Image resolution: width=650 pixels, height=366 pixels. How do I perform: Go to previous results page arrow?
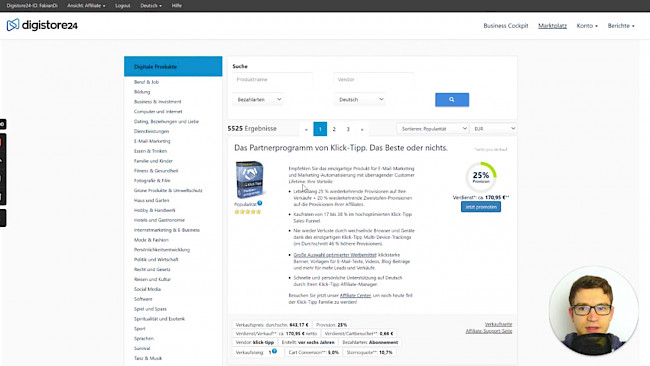(x=306, y=129)
